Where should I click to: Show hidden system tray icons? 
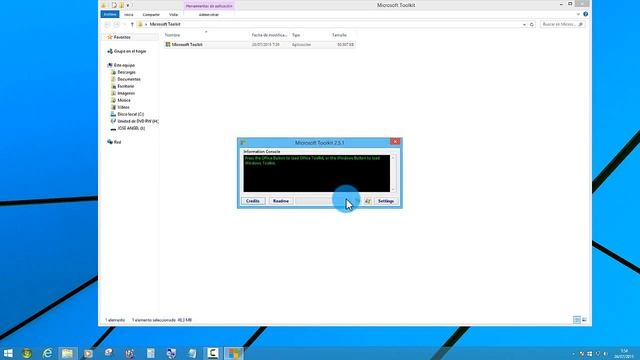(x=573, y=353)
